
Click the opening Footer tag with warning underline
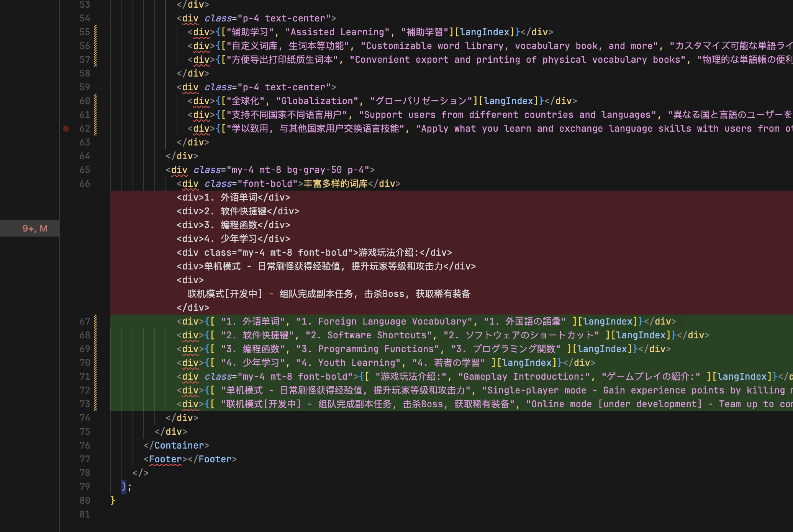pos(165,459)
